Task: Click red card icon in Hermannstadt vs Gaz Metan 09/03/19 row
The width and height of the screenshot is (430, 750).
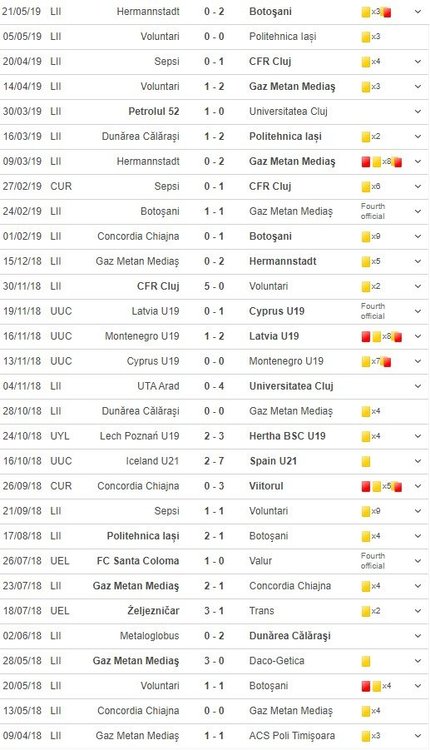Action: pyautogui.click(x=366, y=162)
